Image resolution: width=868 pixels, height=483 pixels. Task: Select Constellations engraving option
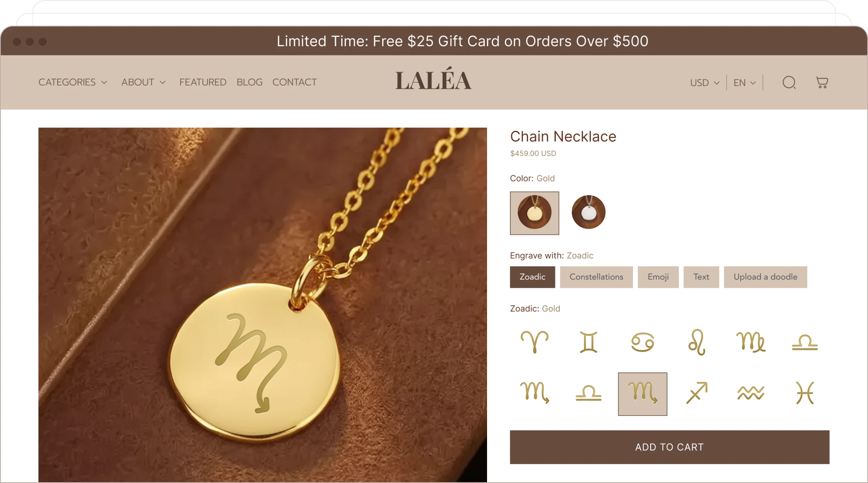[x=596, y=277]
